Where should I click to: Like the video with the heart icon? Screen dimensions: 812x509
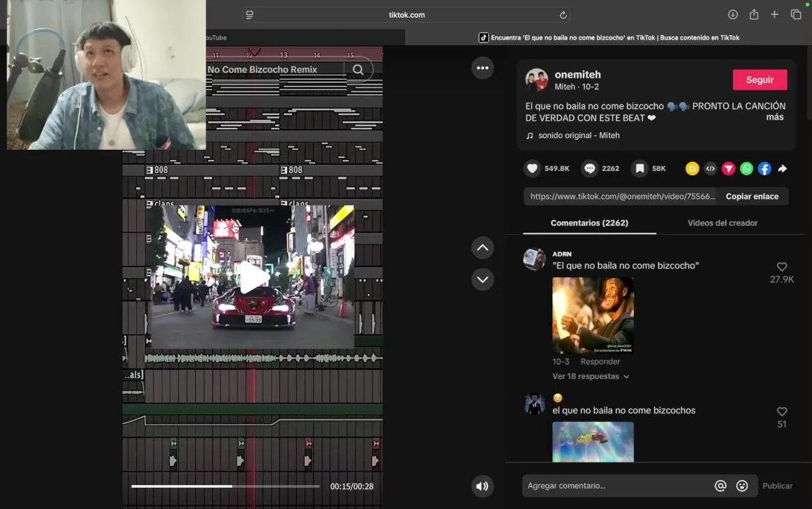coord(532,168)
